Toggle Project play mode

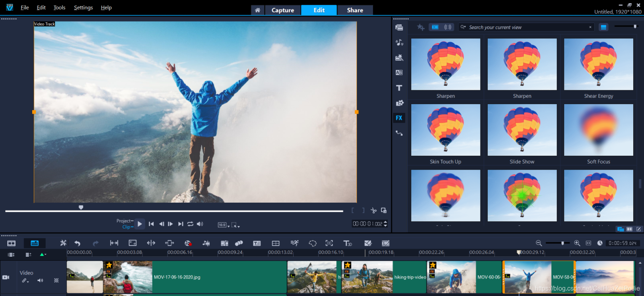(125, 221)
